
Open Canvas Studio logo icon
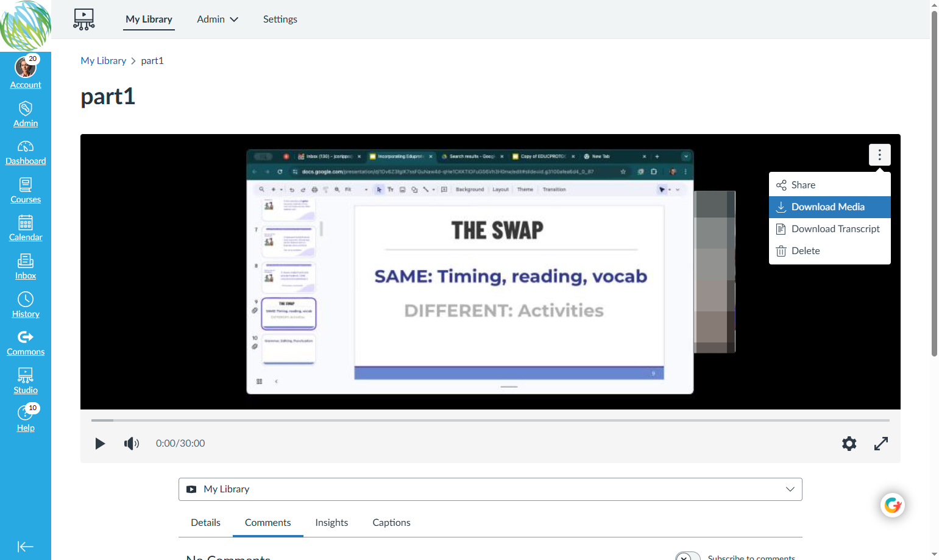point(84,19)
